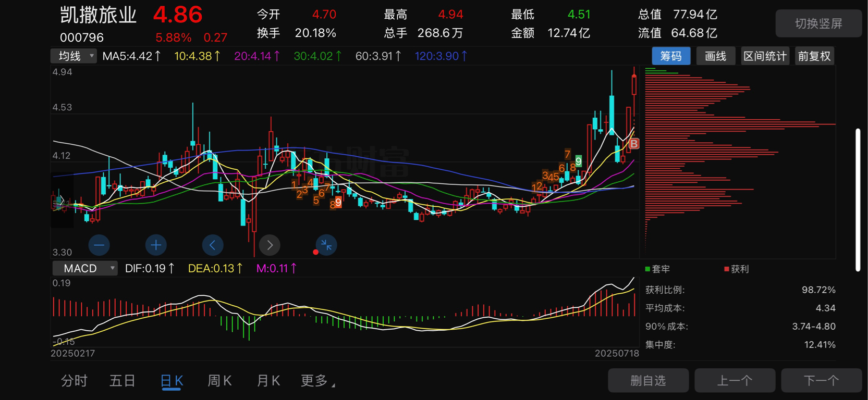Toggle the 筹码 chip distribution panel
The width and height of the screenshot is (868, 400).
pyautogui.click(x=671, y=56)
